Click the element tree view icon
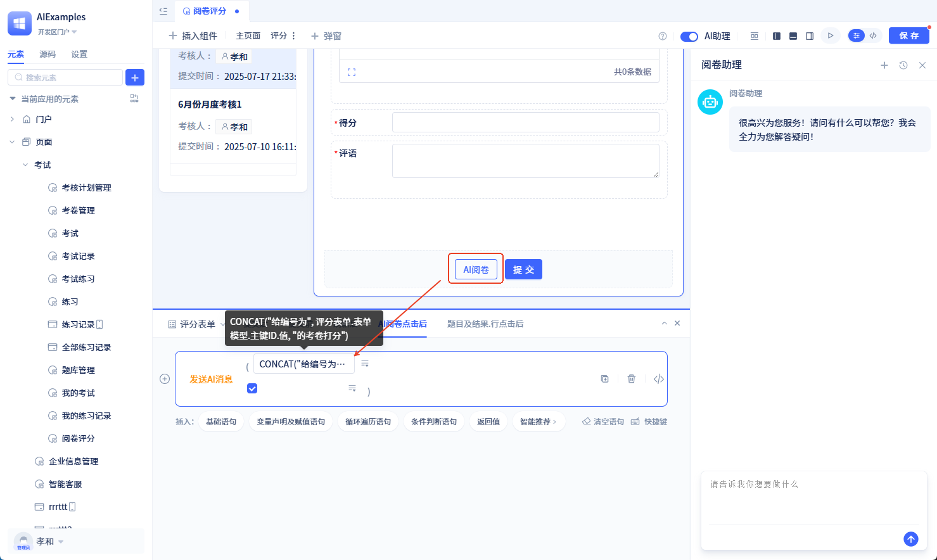This screenshot has width=937, height=560. pos(134,99)
